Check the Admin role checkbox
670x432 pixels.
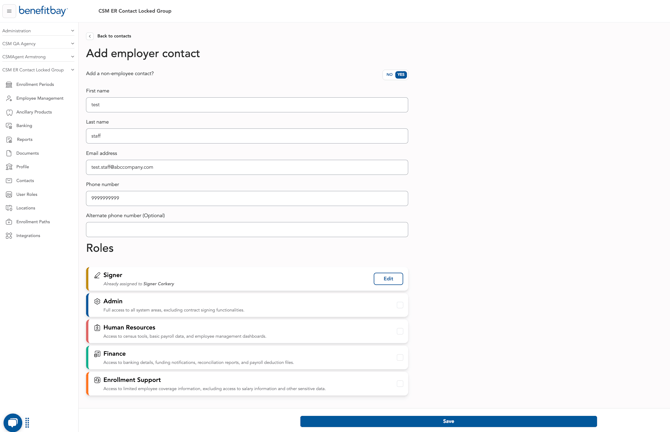pyautogui.click(x=399, y=305)
